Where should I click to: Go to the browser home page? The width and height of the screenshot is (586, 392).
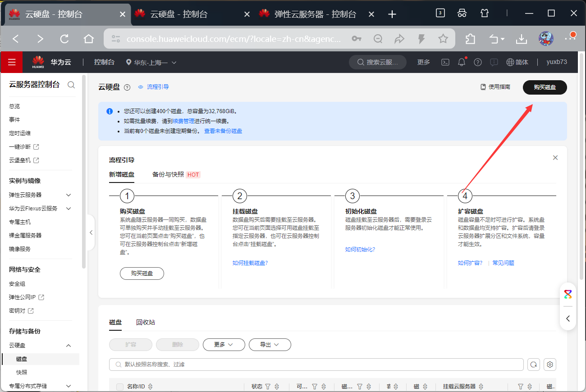click(89, 39)
